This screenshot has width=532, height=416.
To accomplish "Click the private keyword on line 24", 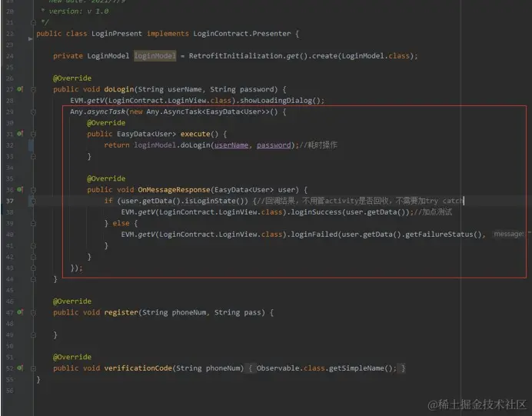I will point(68,55).
